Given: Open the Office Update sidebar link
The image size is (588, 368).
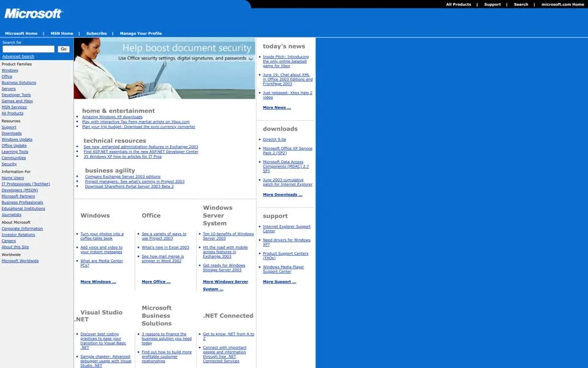Looking at the screenshot, I should coord(14,146).
